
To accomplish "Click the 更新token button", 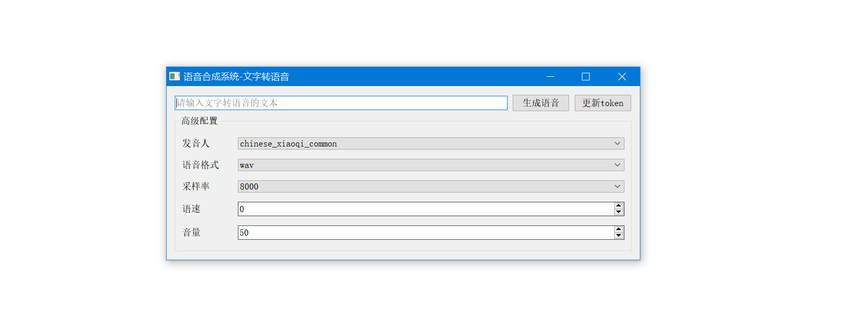I will pos(603,103).
